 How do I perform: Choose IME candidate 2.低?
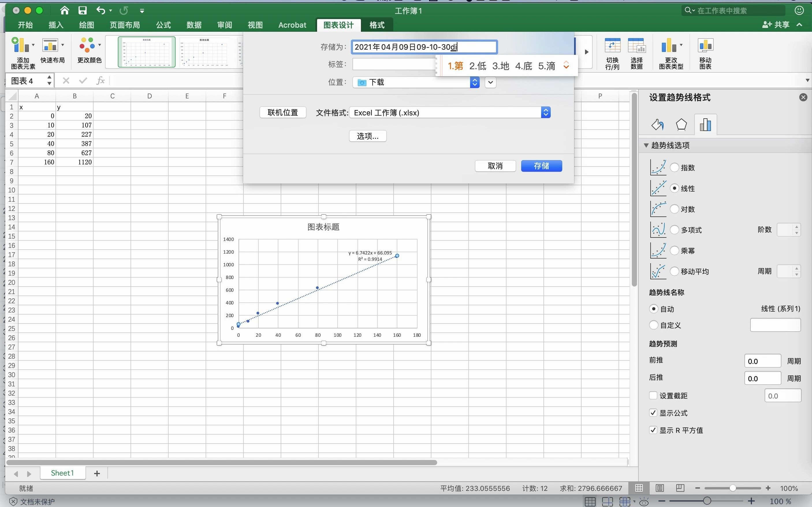click(x=478, y=66)
